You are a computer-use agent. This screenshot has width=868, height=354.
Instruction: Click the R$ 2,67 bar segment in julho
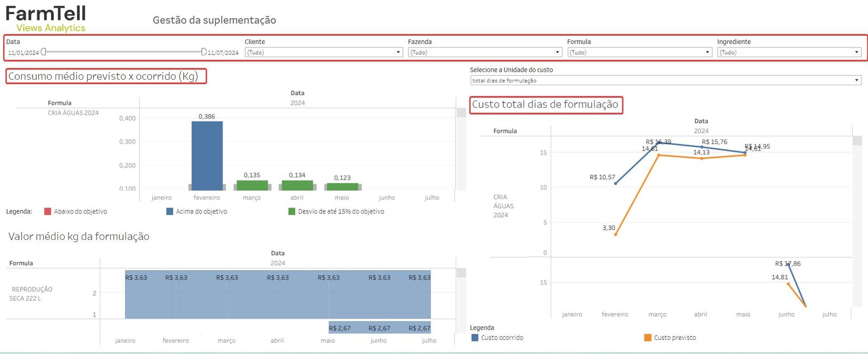[419, 328]
